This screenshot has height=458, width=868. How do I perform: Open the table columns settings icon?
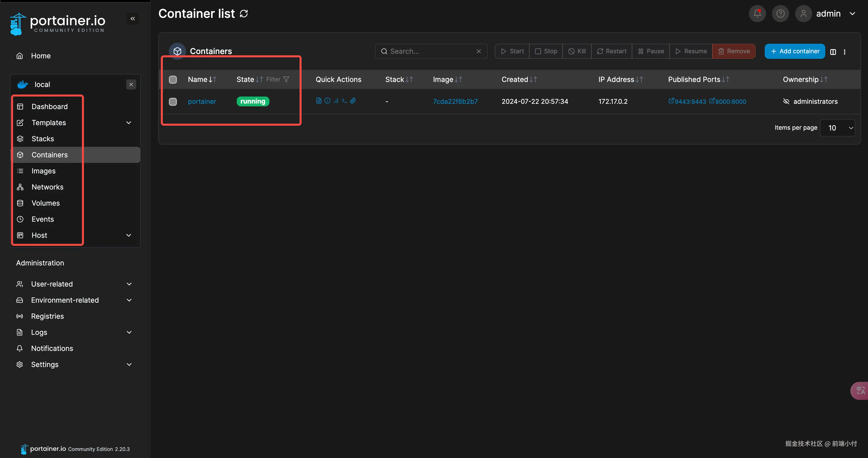click(833, 52)
